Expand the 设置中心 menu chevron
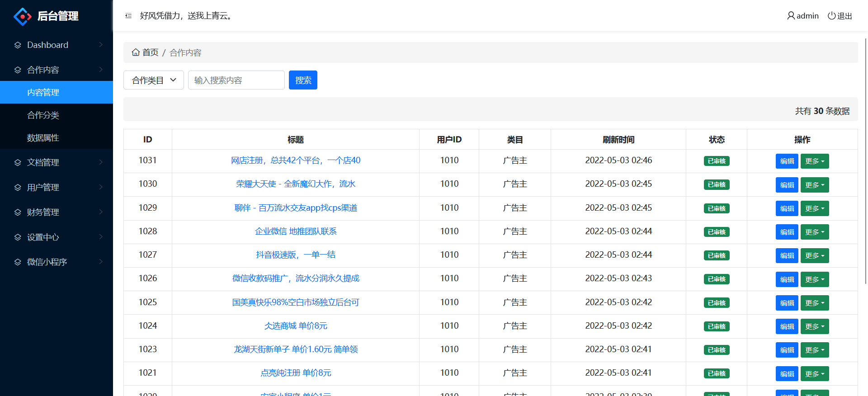Screen dimensions: 868x396 tap(101, 237)
